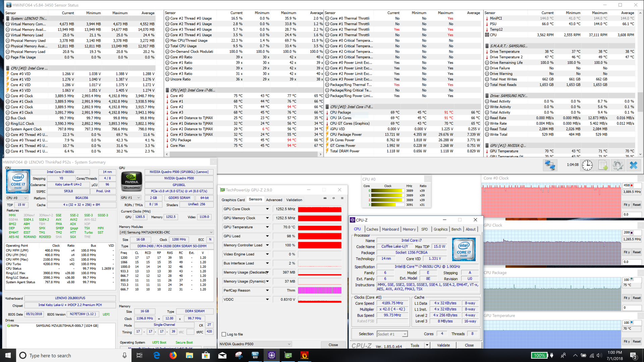Open the Windows Start menu
Viewport: 644px width, 362px height.
(8, 355)
